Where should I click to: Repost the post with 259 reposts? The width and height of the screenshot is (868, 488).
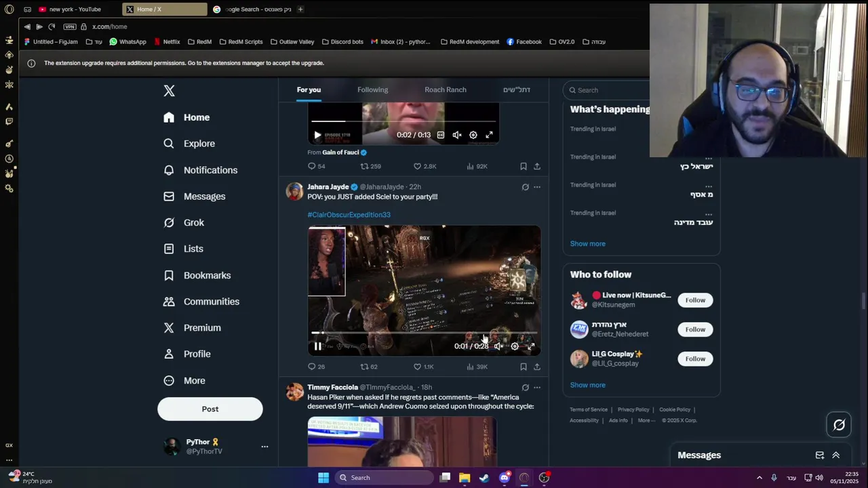click(x=370, y=166)
